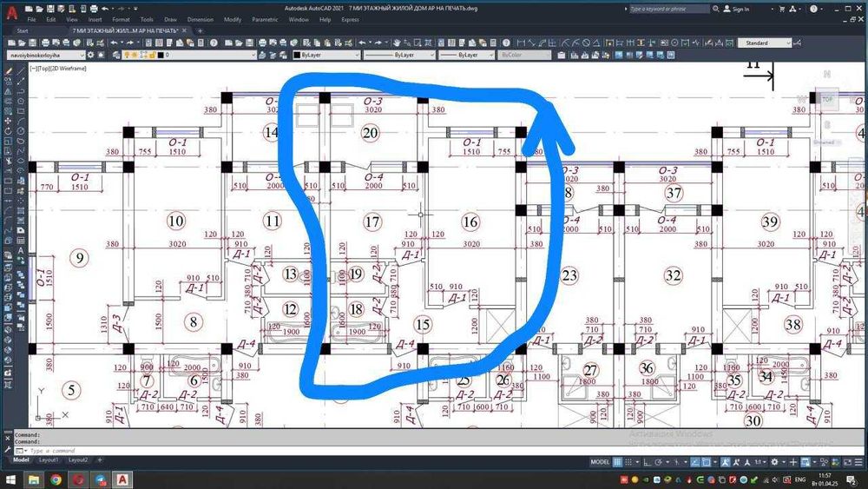Click Sign In button
868x489 pixels.
pos(736,9)
